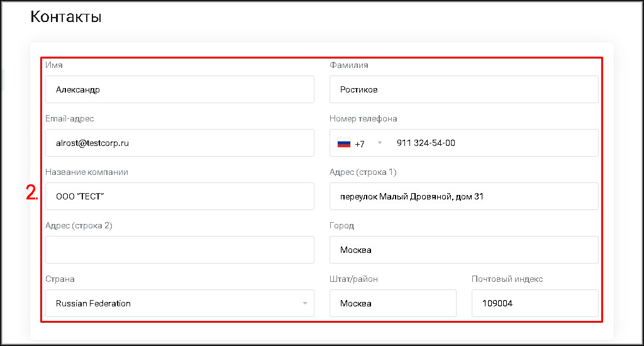Click the Имя field containing Александр
This screenshot has height=346, width=644.
pos(180,89)
